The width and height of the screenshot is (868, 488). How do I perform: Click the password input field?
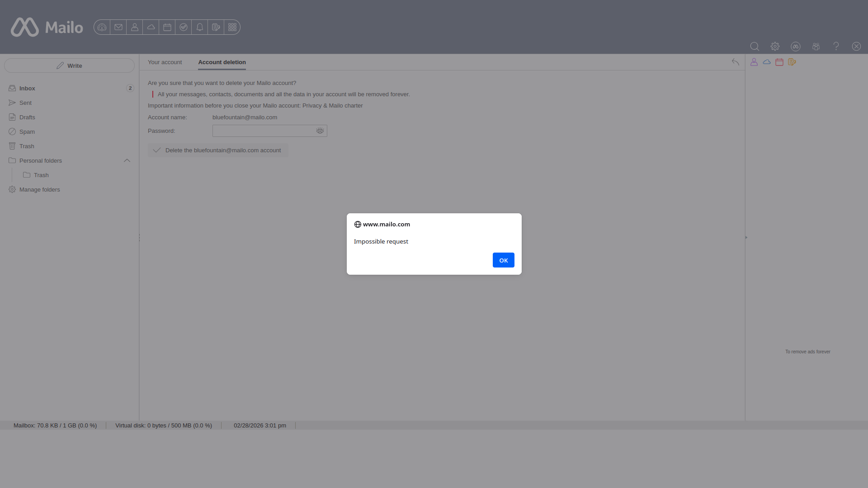click(263, 131)
